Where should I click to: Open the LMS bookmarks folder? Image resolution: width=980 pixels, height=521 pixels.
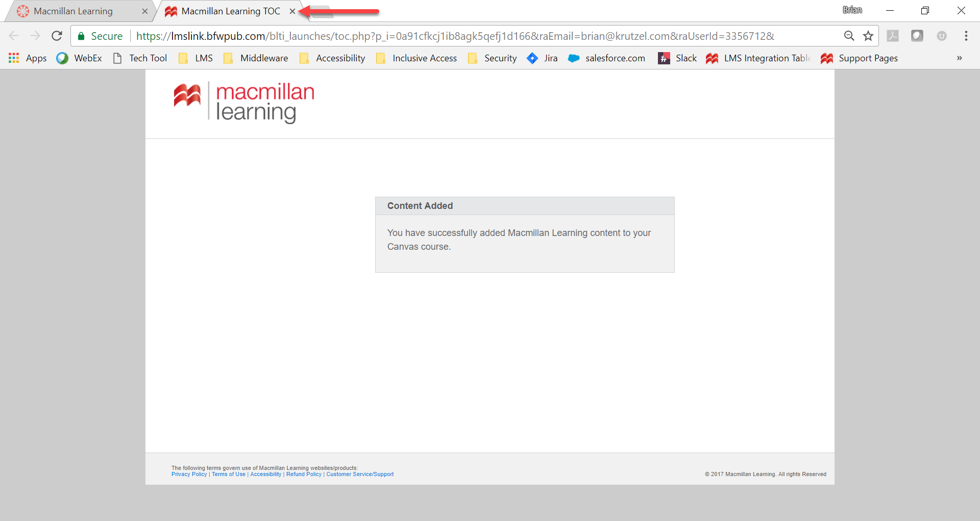click(195, 58)
